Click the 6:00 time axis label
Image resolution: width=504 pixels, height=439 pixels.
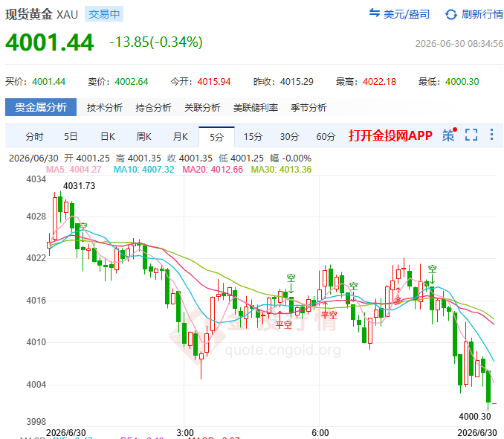(320, 433)
